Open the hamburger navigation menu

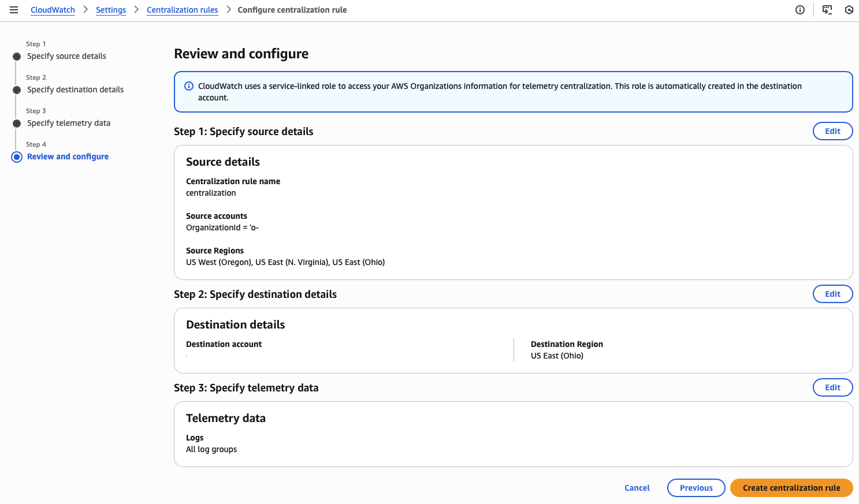[x=14, y=10]
